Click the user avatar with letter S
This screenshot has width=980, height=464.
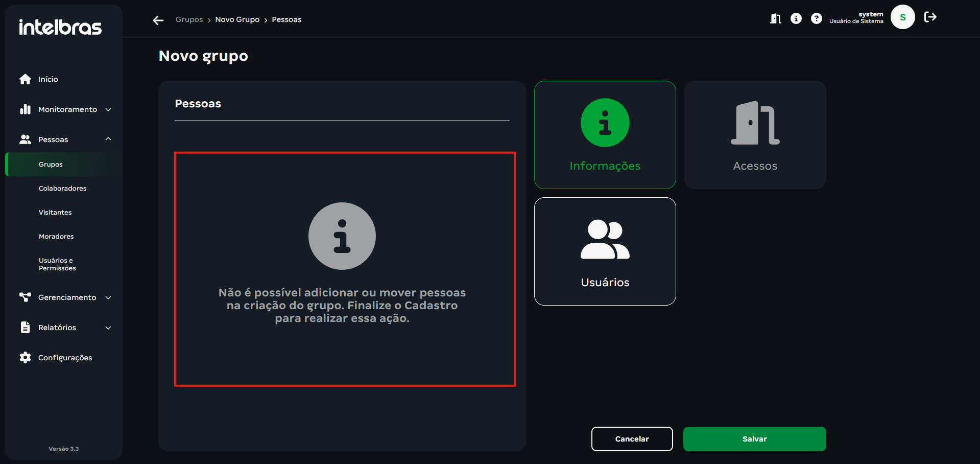tap(902, 17)
